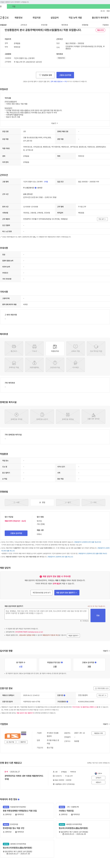Open the 실업급여 menu
This screenshot has width=110, height=868.
(x=55, y=18)
